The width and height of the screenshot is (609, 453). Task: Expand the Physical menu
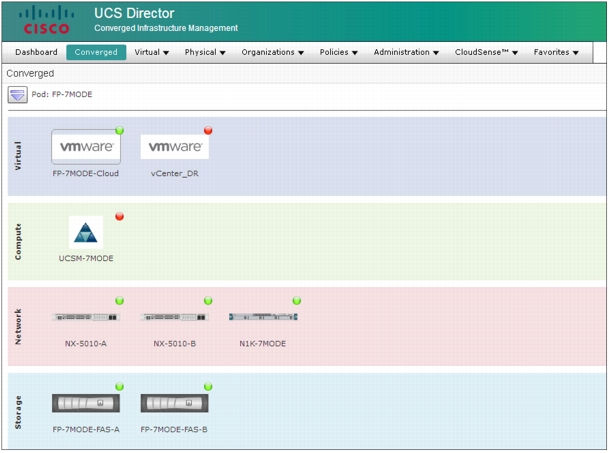coord(205,52)
